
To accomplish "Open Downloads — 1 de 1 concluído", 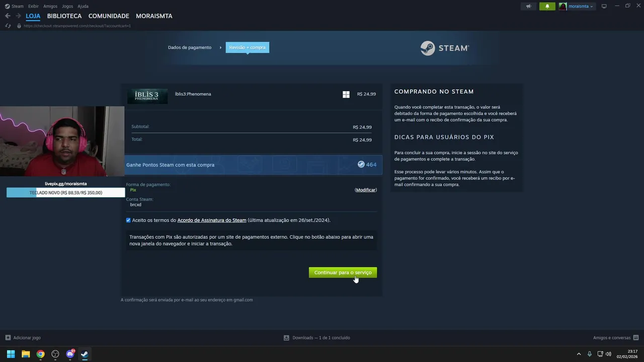I will [321, 338].
